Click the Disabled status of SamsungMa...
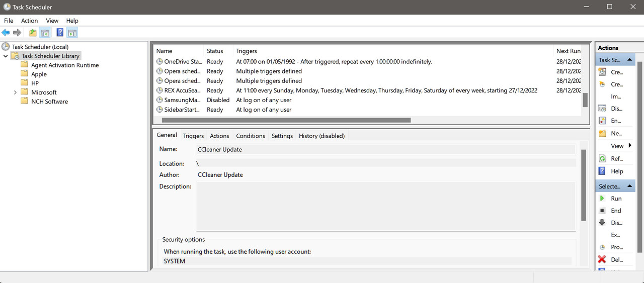Viewport: 644px width, 283px height. point(218,100)
